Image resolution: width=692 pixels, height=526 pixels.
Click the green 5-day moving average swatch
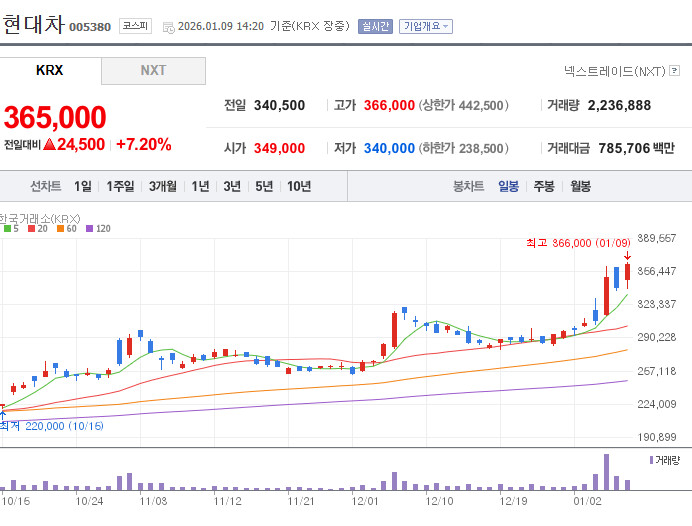pyautogui.click(x=8, y=229)
